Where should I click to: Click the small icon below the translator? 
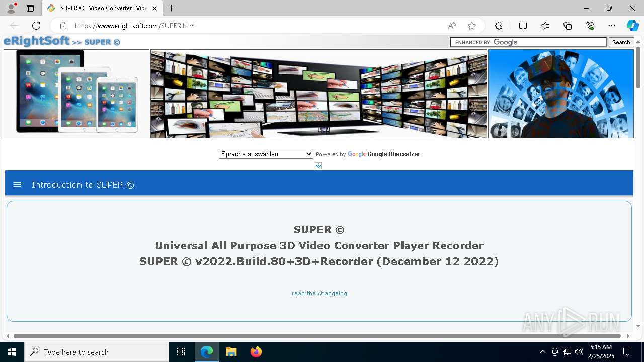(318, 166)
